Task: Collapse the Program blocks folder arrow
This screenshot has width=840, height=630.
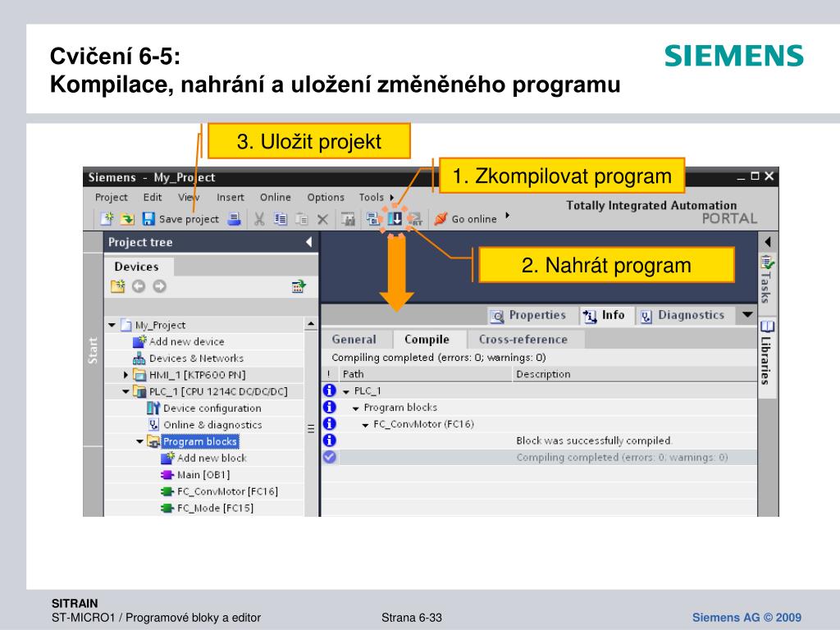Action: pyautogui.click(x=139, y=441)
